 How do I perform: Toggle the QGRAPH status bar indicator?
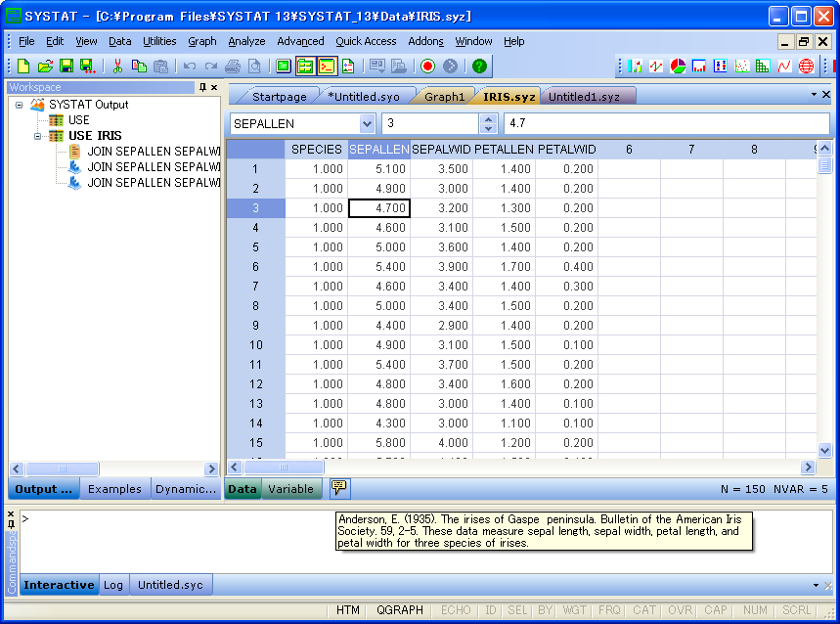coord(400,610)
